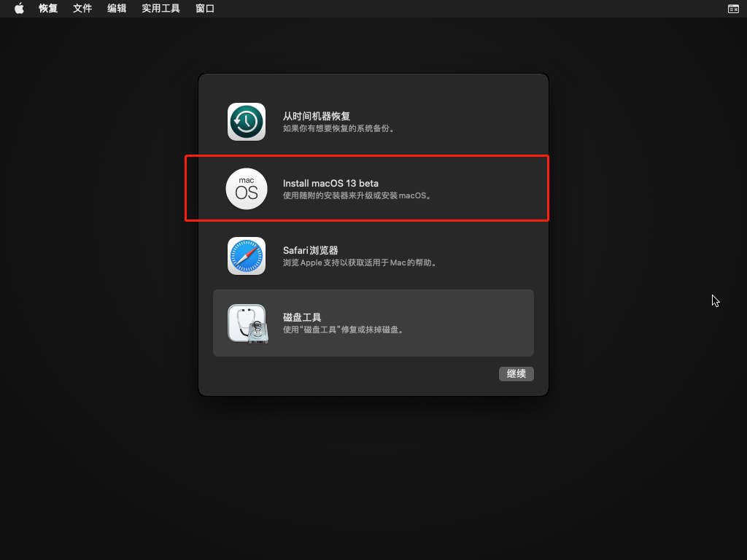Screen dimensions: 747x560
Task: Open the Apple menu
Action: point(19,8)
